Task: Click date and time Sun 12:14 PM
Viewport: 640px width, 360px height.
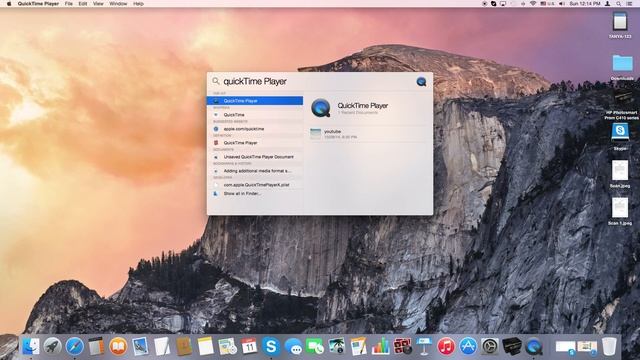Action: (x=585, y=4)
